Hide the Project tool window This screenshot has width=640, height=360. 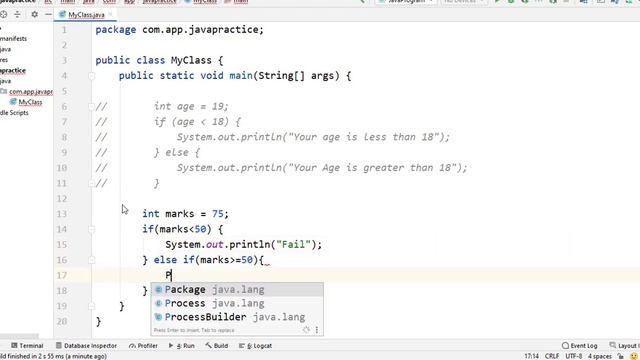pos(48,15)
